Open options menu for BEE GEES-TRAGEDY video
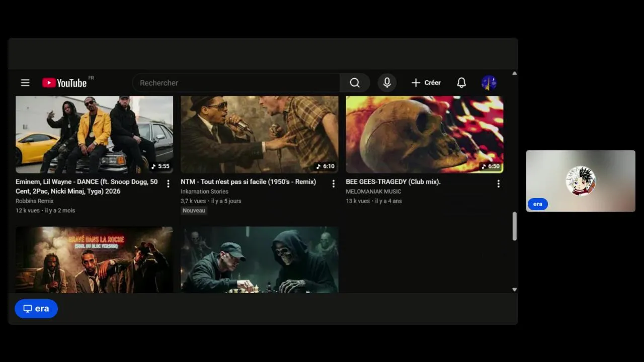This screenshot has height=362, width=644. click(498, 184)
